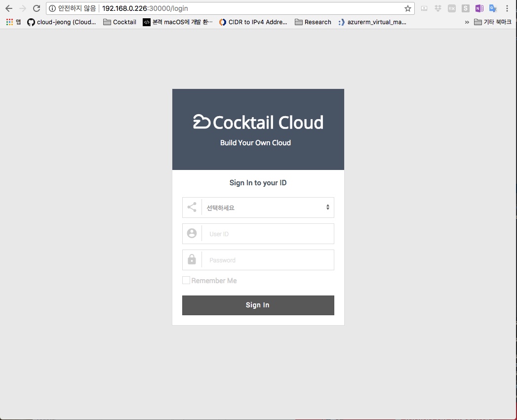Reload the login page

click(x=36, y=8)
